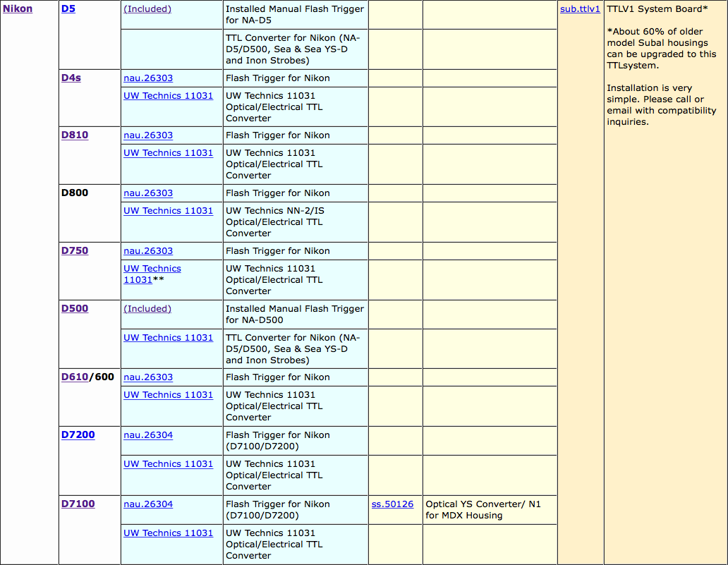Open the sub.ttlv1 product link
The width and height of the screenshot is (728, 565).
click(580, 9)
